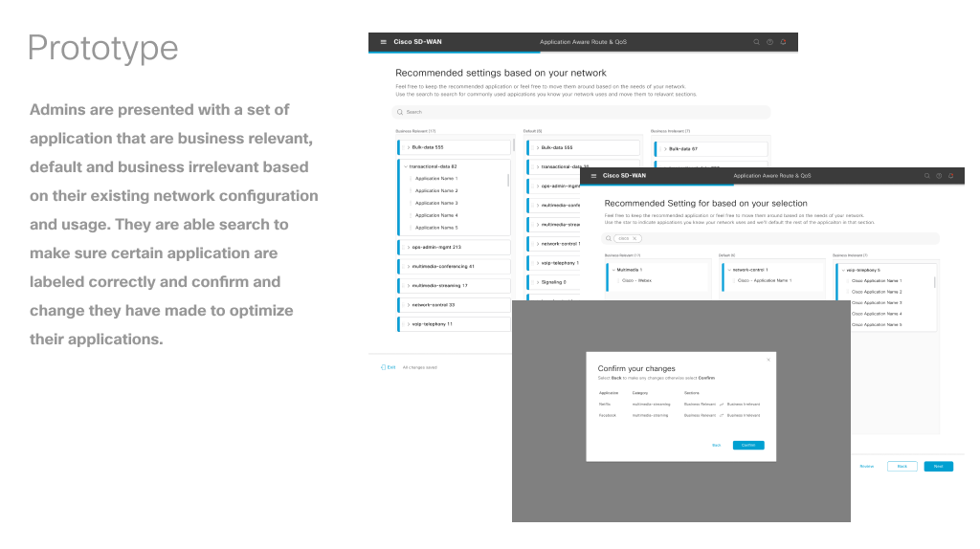Click Facebook row in confirm dialog
980x549 pixels.
(679, 415)
